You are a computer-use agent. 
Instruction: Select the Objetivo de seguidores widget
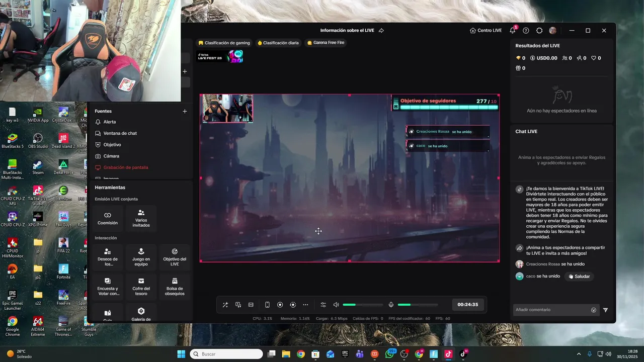click(x=446, y=103)
